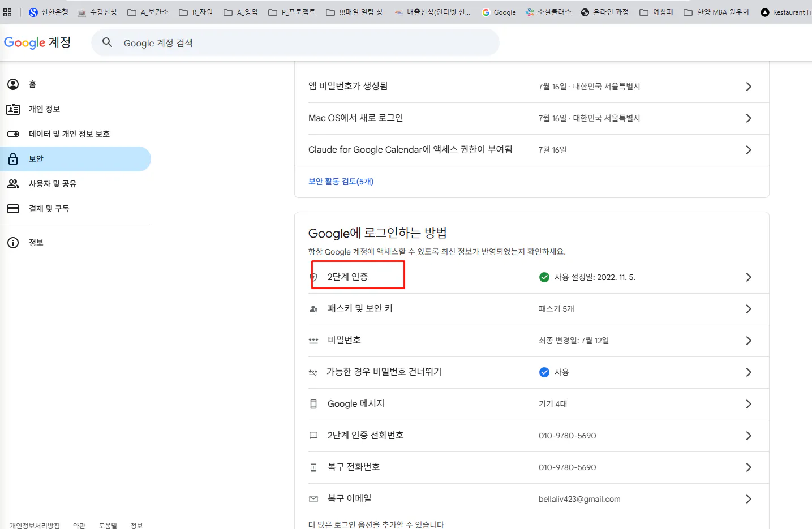The image size is (812, 529).
Task: Open the Restaurant bookmark
Action: (x=786, y=12)
